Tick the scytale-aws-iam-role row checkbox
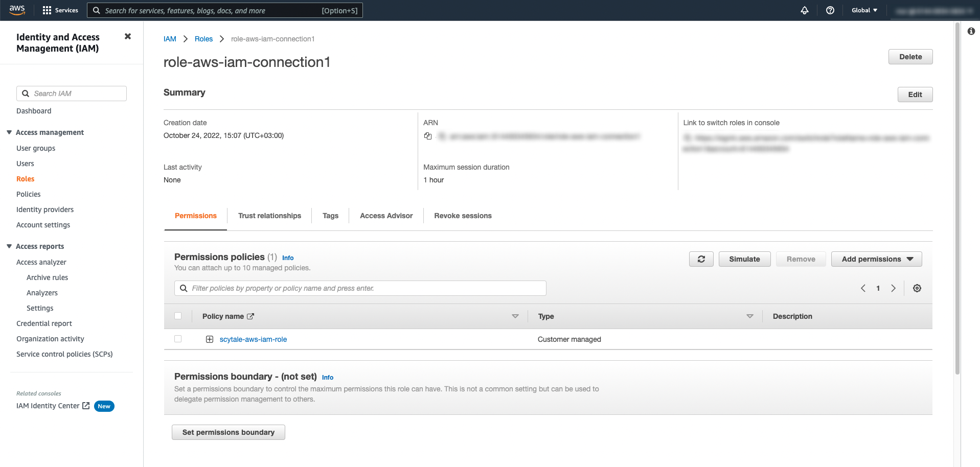 (x=178, y=339)
